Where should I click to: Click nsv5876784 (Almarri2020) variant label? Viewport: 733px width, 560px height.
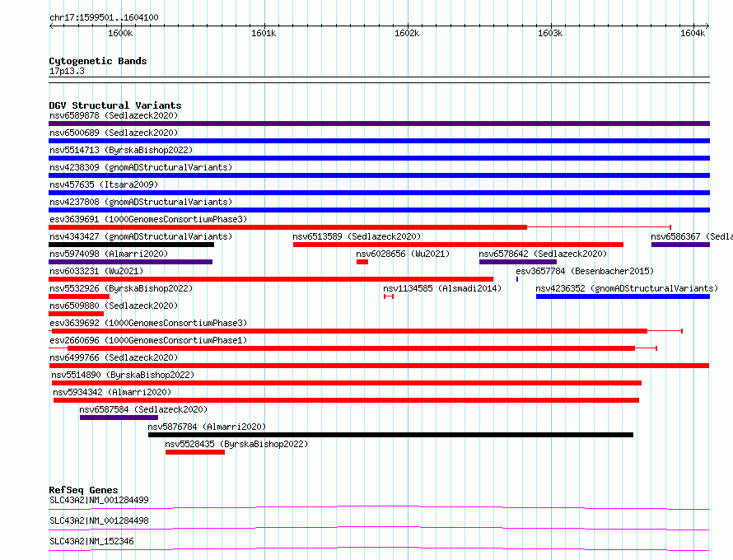point(207,427)
